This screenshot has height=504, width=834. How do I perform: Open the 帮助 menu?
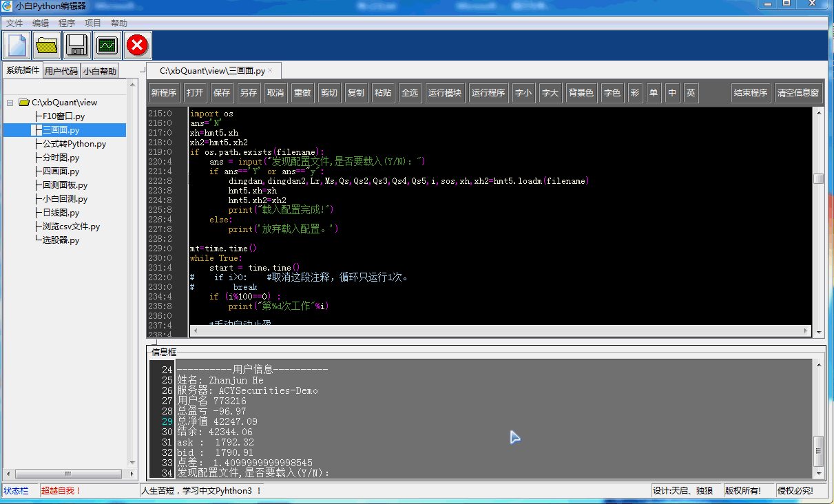(119, 23)
